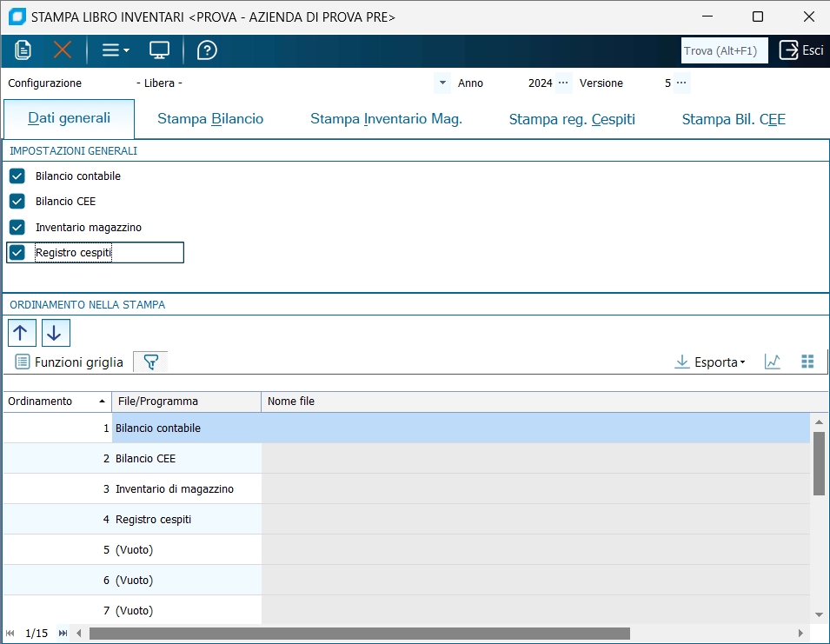The height and width of the screenshot is (644, 830).
Task: Click the Trova search field
Action: pos(724,51)
